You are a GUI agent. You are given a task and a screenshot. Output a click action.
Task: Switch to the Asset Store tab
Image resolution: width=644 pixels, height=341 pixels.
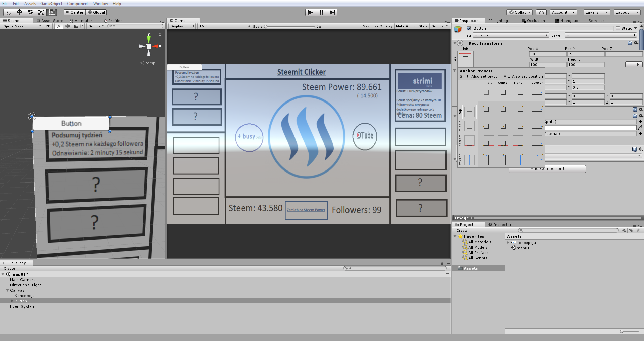pos(50,21)
